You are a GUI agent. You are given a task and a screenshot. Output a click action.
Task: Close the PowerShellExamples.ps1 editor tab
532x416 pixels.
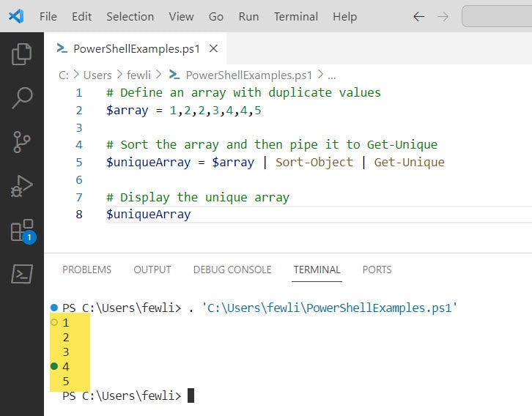click(213, 48)
